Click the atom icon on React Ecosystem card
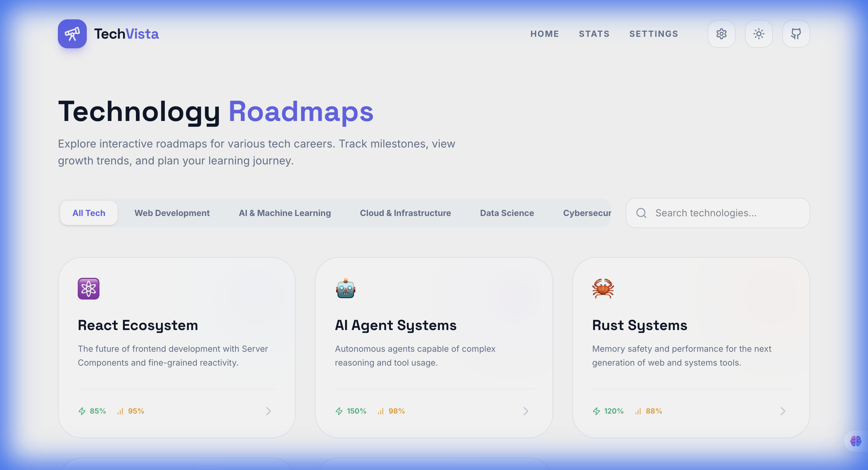 click(89, 288)
